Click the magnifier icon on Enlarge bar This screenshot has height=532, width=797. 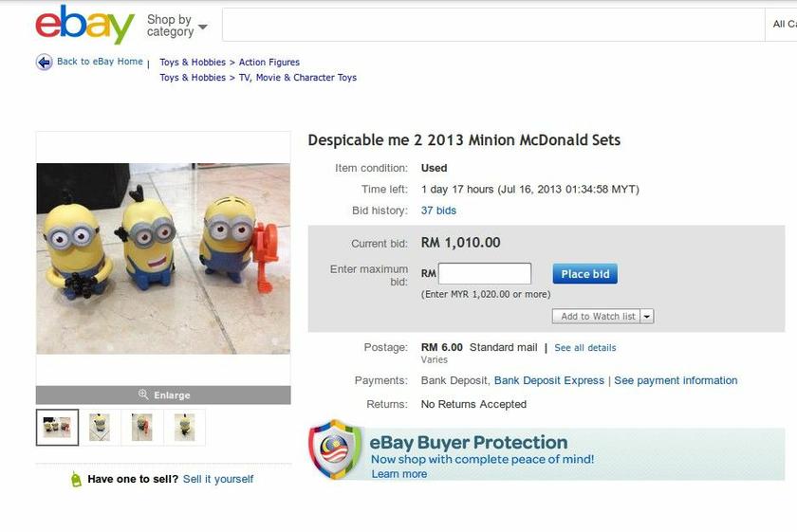click(x=143, y=394)
